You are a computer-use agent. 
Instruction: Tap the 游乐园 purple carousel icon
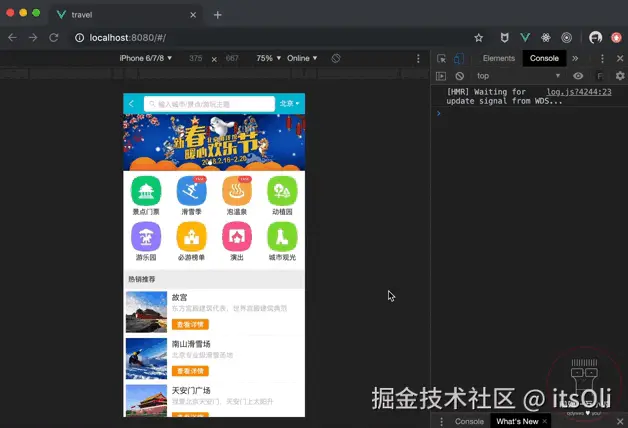pos(146,237)
